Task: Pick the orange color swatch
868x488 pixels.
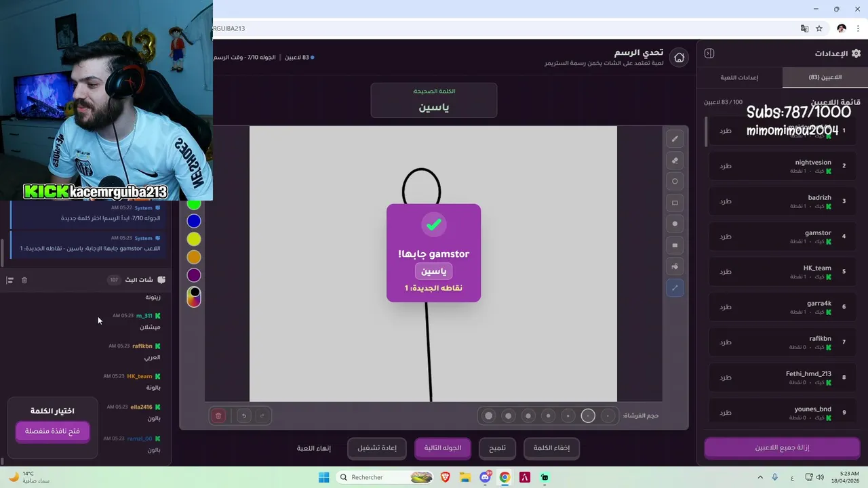Action: tap(194, 257)
